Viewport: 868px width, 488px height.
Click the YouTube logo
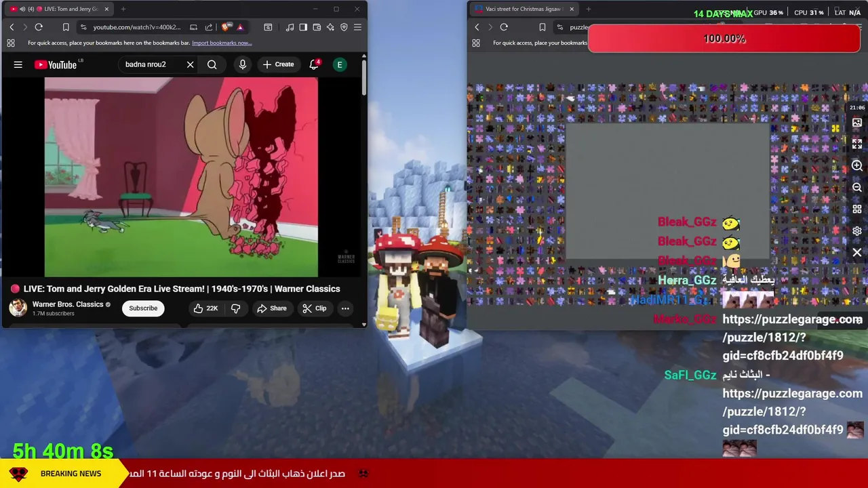click(56, 64)
